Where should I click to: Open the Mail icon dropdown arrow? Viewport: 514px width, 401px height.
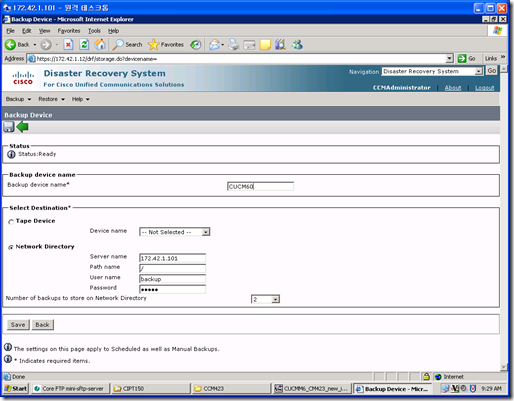(x=222, y=44)
